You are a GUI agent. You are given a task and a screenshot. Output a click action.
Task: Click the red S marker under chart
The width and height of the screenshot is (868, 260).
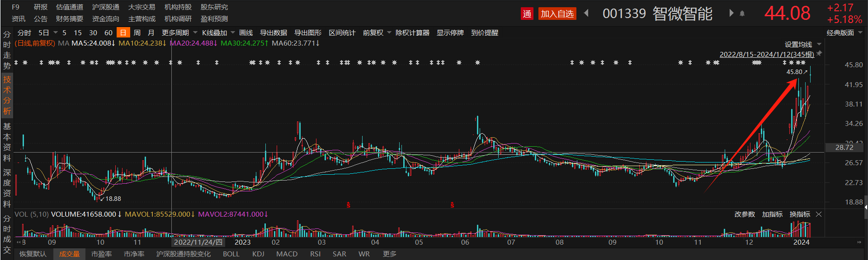[348, 205]
